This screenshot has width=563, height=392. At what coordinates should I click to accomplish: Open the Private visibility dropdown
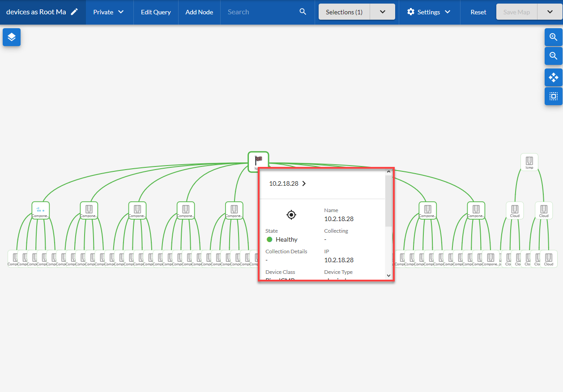point(108,12)
